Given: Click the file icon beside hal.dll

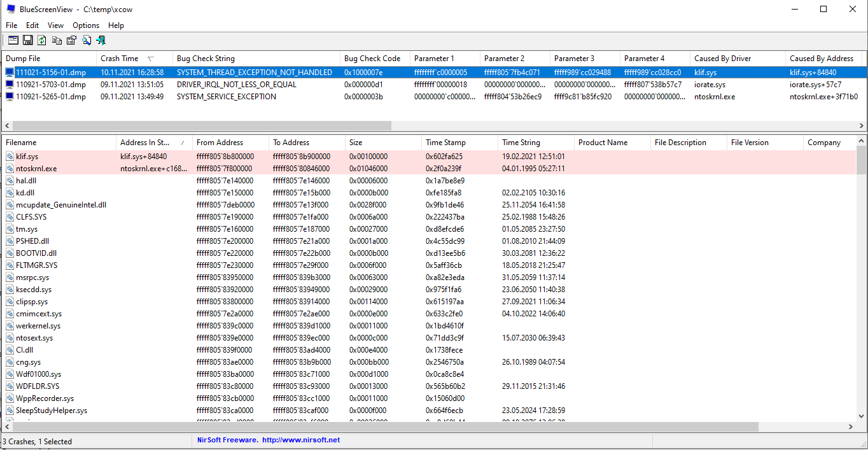Looking at the screenshot, I should (x=10, y=180).
